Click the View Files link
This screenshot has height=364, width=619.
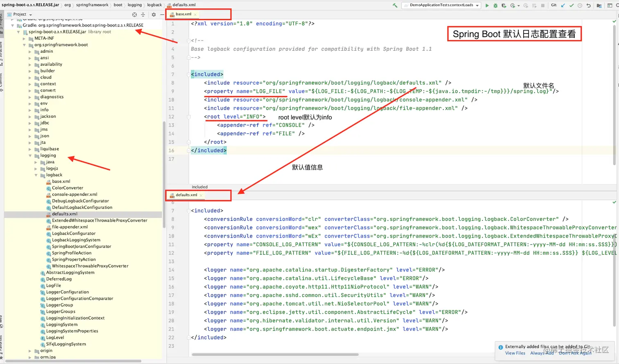tap(515, 353)
